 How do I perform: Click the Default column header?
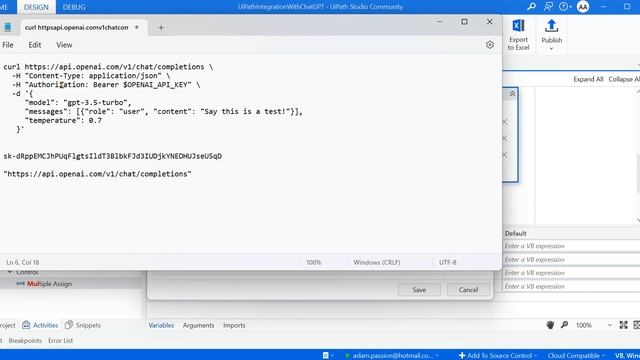[x=516, y=233]
